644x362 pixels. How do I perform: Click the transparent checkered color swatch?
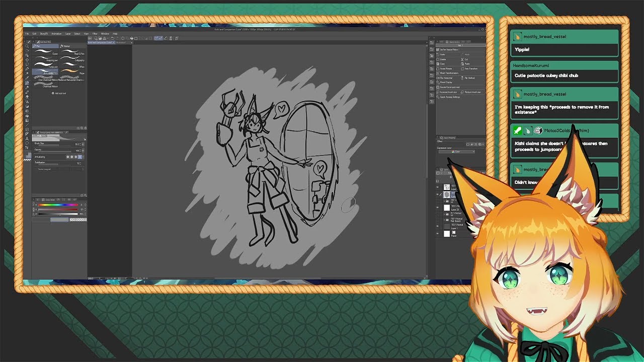tap(78, 219)
